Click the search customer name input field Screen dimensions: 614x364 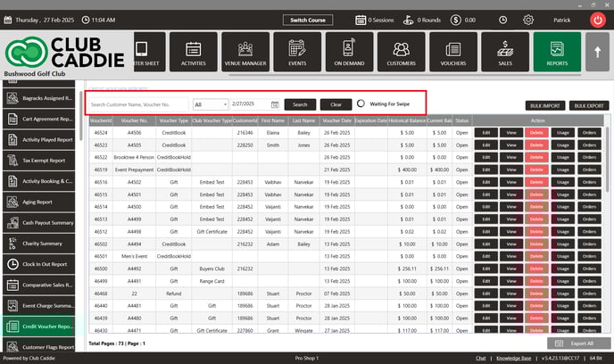[138, 104]
